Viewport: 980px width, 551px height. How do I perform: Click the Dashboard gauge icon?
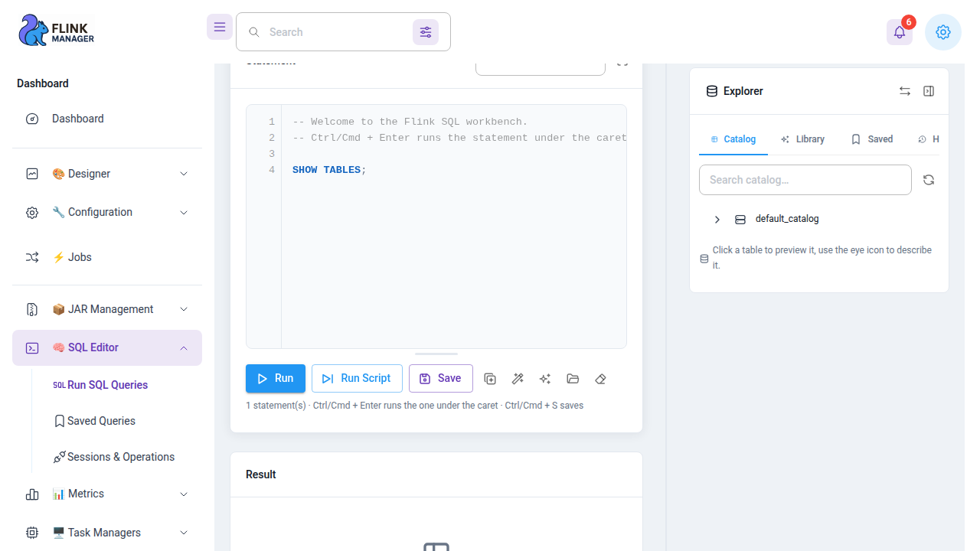(32, 119)
